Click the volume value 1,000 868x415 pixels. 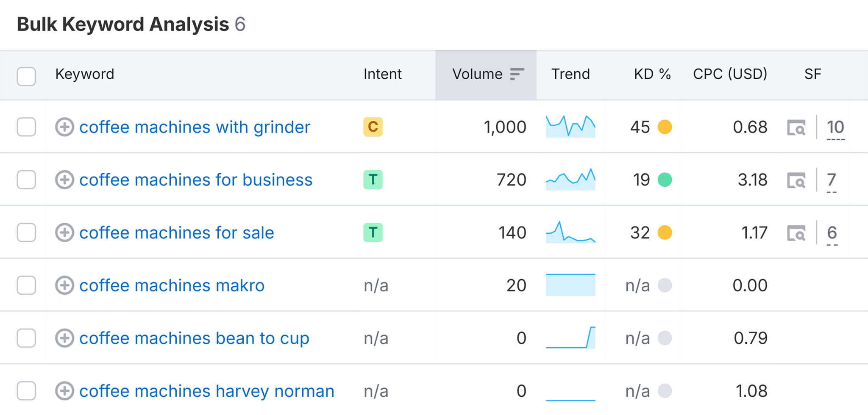505,127
